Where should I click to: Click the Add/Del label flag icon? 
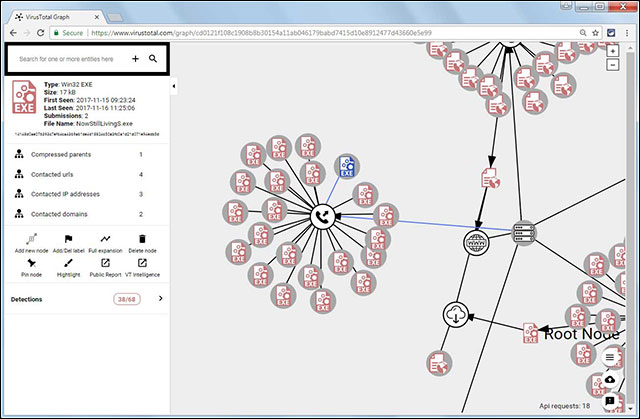pyautogui.click(x=68, y=239)
